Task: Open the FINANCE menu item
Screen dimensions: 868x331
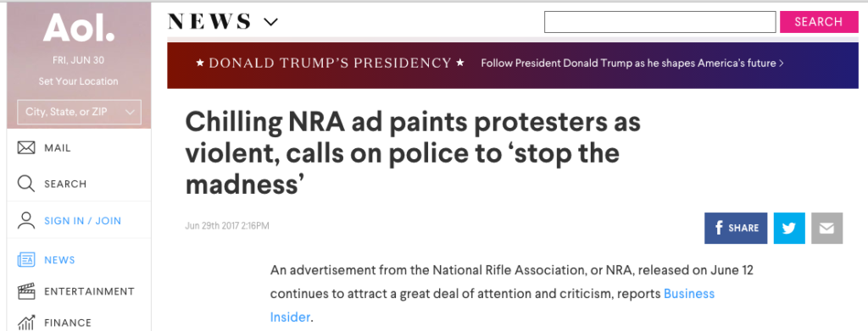Action: click(68, 323)
